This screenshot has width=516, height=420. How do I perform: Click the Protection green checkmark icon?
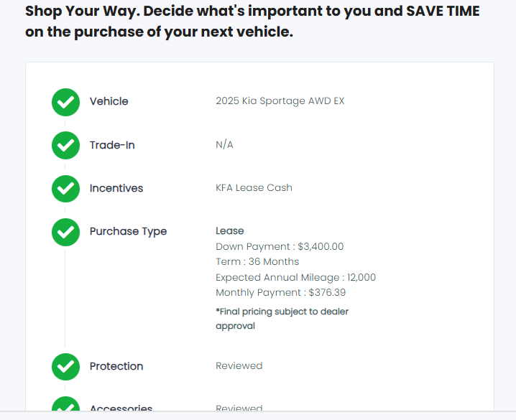point(65,367)
